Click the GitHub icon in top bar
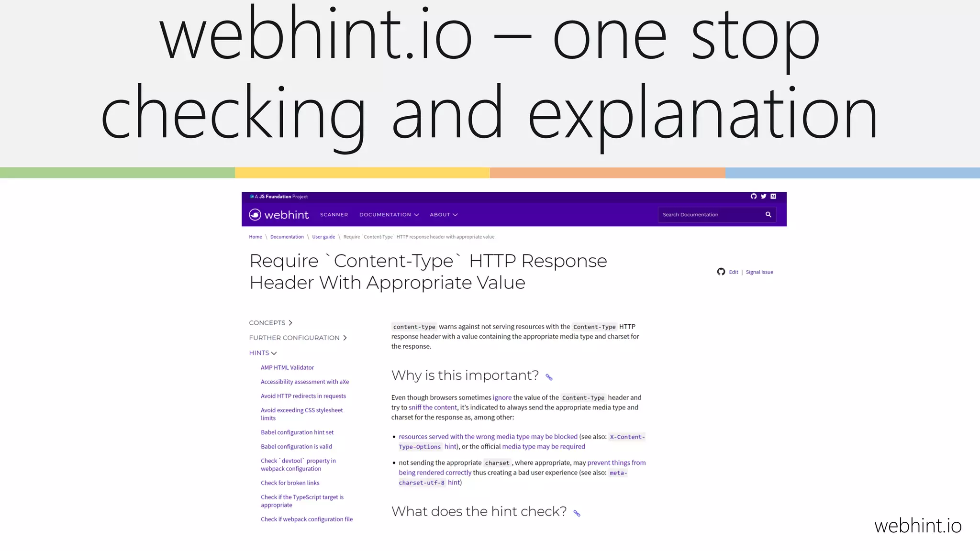 click(754, 196)
